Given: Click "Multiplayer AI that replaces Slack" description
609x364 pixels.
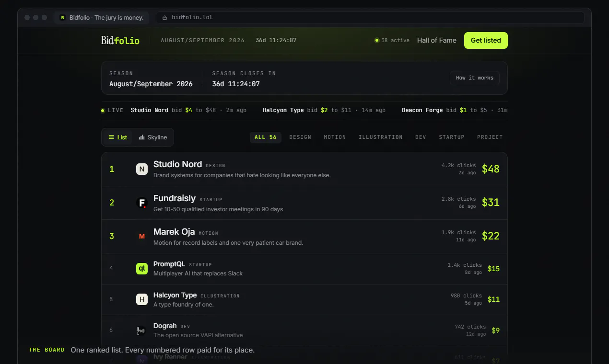Looking at the screenshot, I should pyautogui.click(x=198, y=273).
